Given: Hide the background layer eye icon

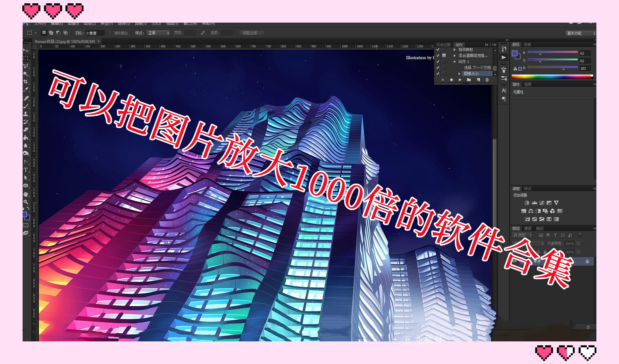Looking at the screenshot, I should tap(515, 261).
